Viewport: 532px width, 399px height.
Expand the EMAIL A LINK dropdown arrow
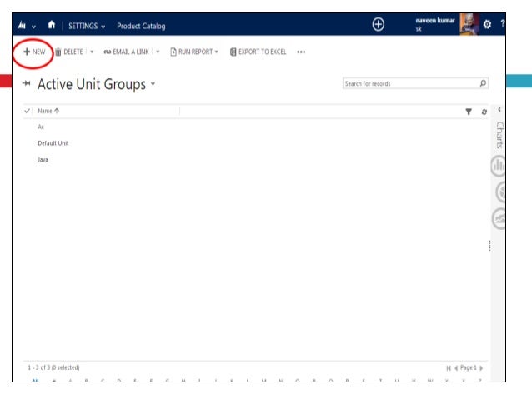tap(158, 52)
